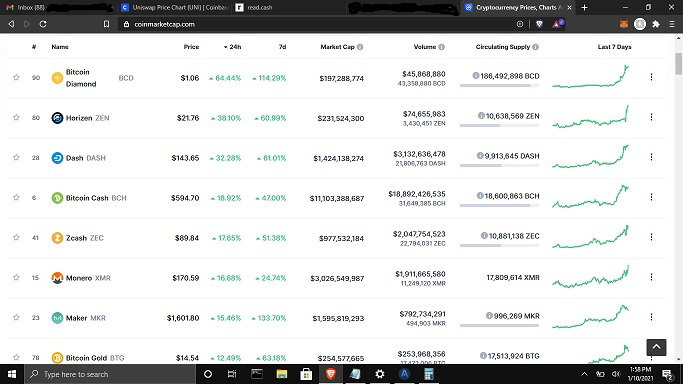Click the Circulating Supply info icon
The width and height of the screenshot is (683, 384).
tap(535, 47)
